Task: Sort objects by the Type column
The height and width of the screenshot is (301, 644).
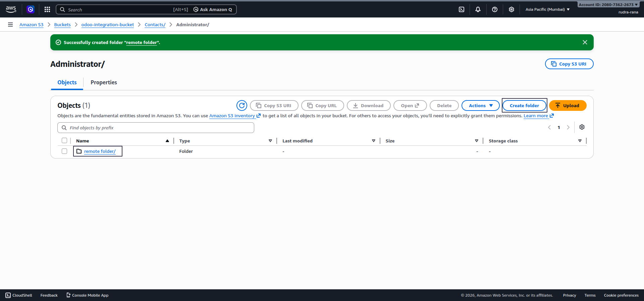Action: 270,141
